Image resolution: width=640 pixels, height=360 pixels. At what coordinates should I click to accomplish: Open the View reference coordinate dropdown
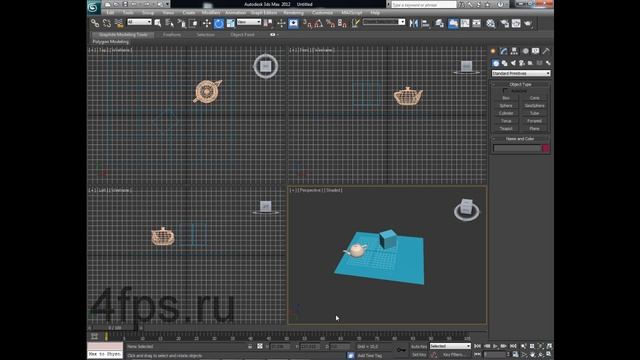(x=249, y=22)
